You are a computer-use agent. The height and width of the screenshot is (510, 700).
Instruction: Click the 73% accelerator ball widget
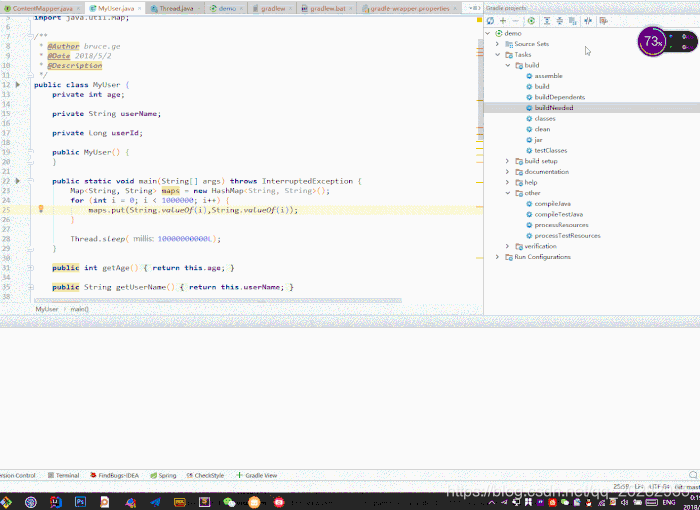(652, 42)
